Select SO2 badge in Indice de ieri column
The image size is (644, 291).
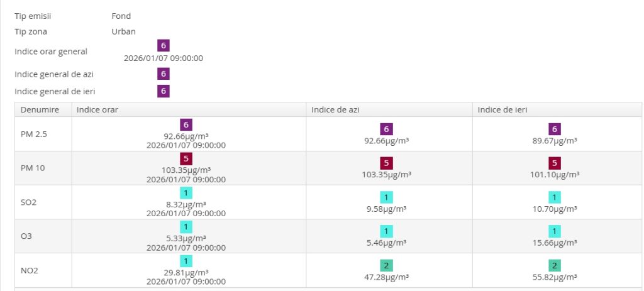[555, 197]
